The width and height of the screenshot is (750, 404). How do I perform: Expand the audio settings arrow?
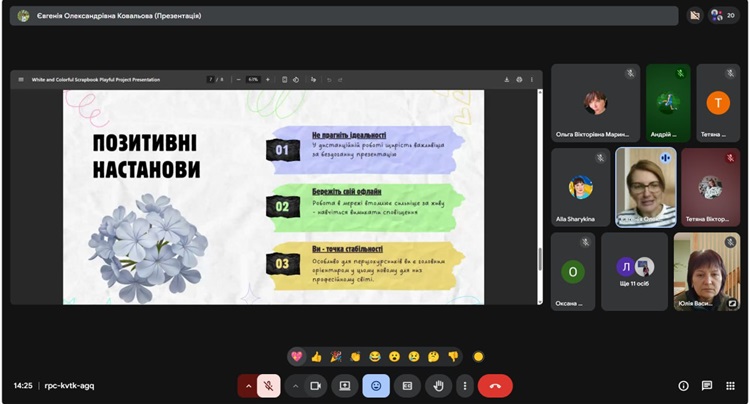pos(247,385)
